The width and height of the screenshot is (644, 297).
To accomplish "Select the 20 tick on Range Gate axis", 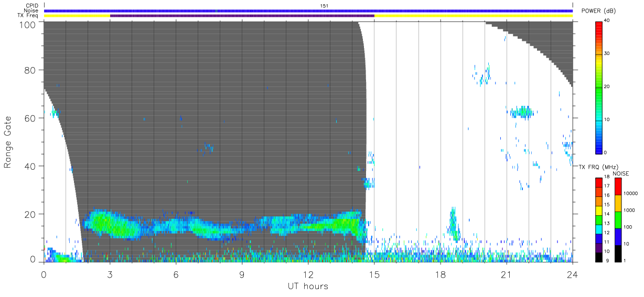I will [30, 214].
